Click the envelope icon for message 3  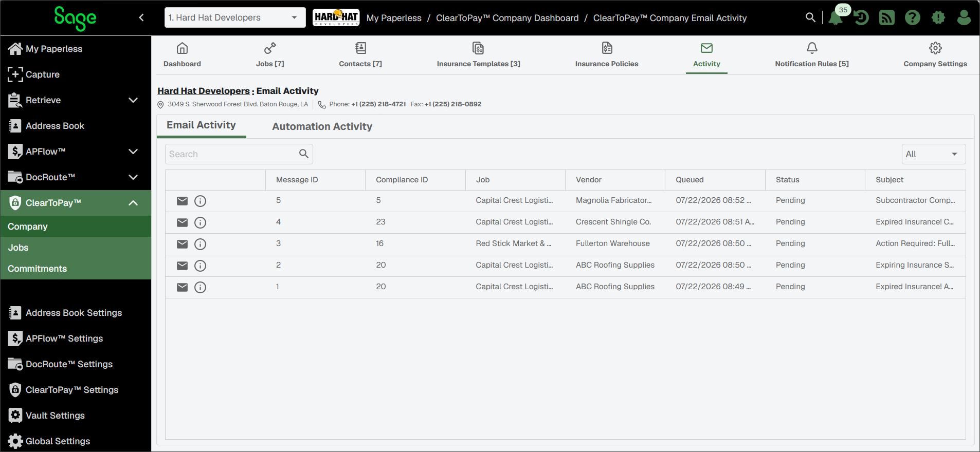pyautogui.click(x=182, y=244)
